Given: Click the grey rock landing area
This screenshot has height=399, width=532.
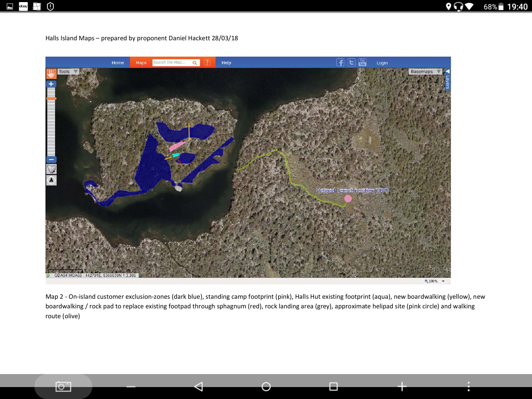Looking at the screenshot, I should coord(178,188).
